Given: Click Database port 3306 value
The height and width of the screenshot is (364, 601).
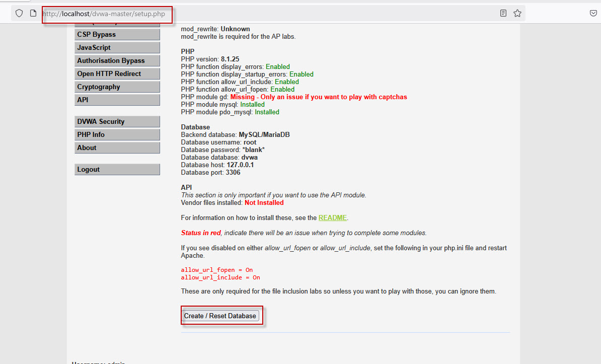Looking at the screenshot, I should 233,173.
